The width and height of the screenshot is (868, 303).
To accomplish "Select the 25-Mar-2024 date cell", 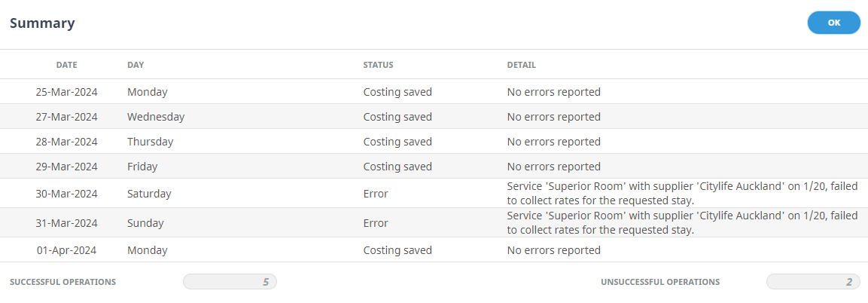I will tap(66, 92).
